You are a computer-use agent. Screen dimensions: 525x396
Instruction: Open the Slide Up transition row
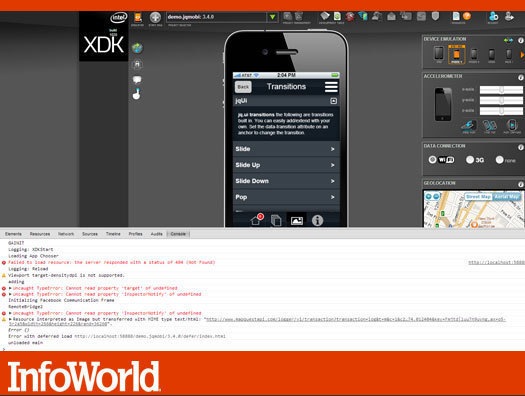[286, 165]
